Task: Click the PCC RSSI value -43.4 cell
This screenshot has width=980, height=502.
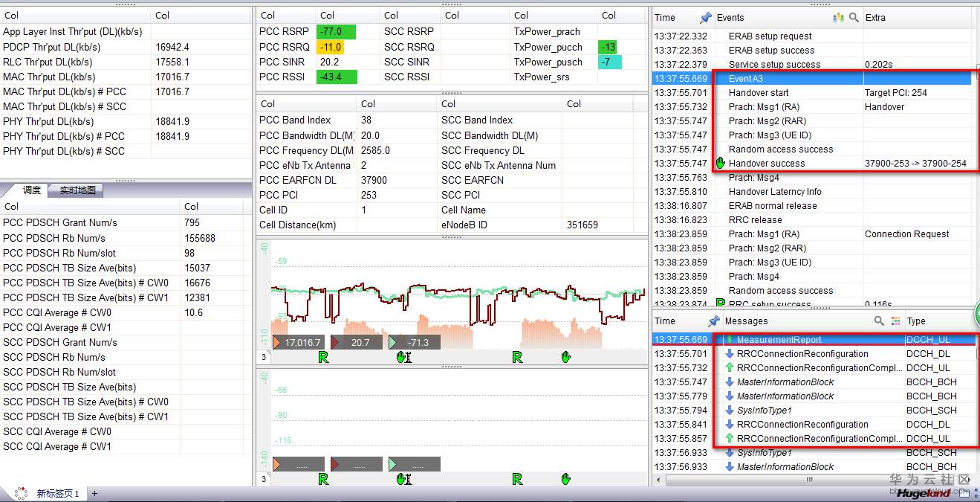Action: tap(336, 77)
